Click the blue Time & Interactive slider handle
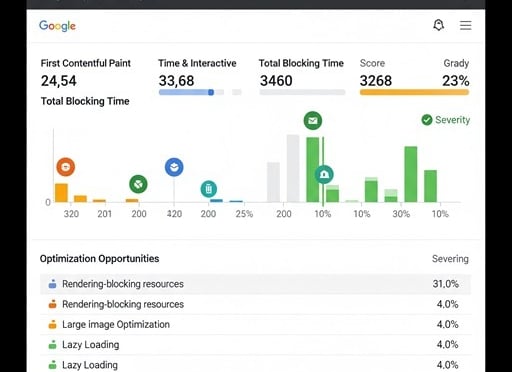 tap(211, 92)
